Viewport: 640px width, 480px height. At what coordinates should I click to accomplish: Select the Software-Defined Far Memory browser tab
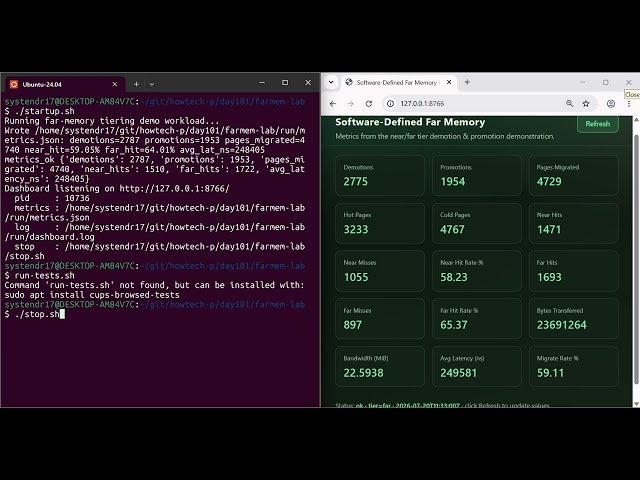tap(398, 82)
